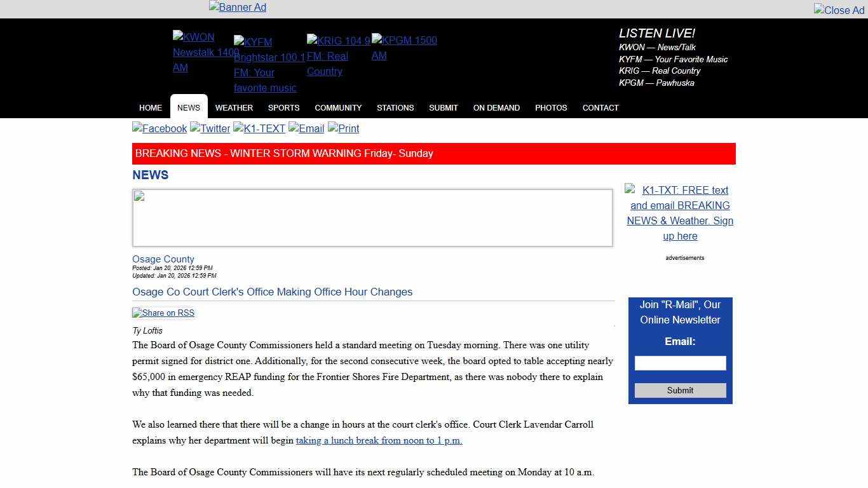Go to the ON DEMAND page
Screen dimensions: 868x488
pyautogui.click(x=496, y=107)
